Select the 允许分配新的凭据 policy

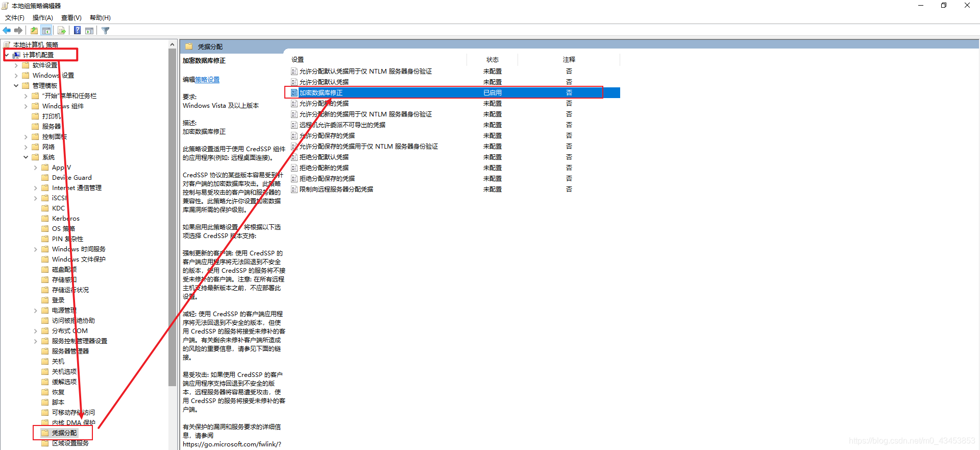click(324, 104)
